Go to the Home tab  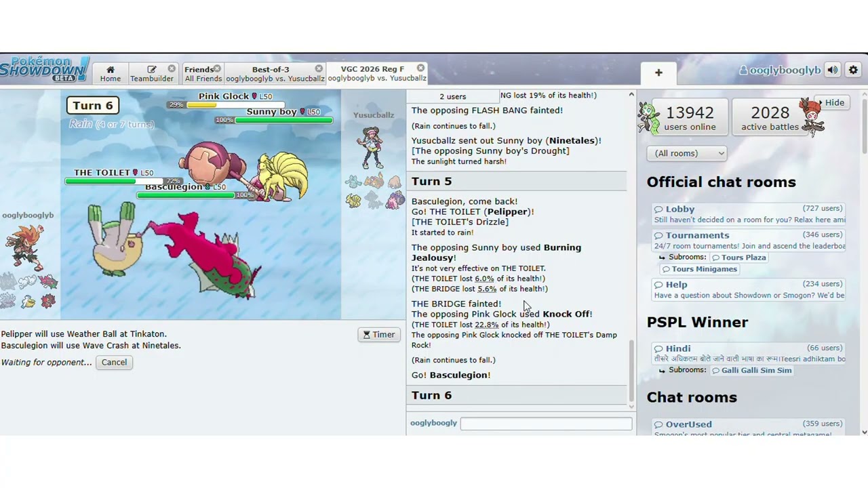[110, 74]
